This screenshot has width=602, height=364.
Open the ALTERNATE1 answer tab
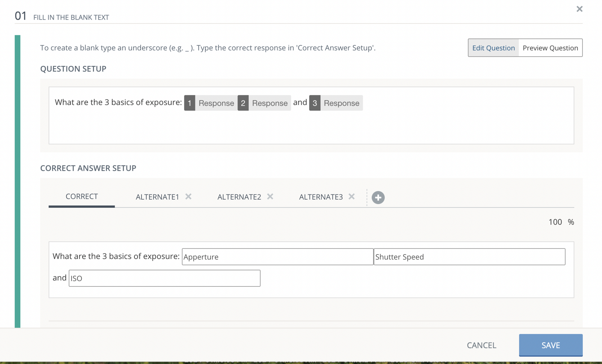(157, 197)
